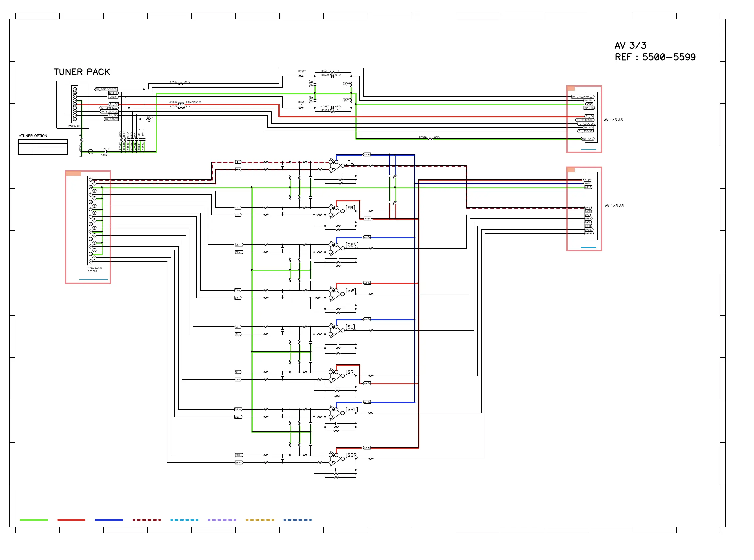Click the [SBL] op-amp symbol
The height and width of the screenshot is (560, 754).
pos(335,413)
